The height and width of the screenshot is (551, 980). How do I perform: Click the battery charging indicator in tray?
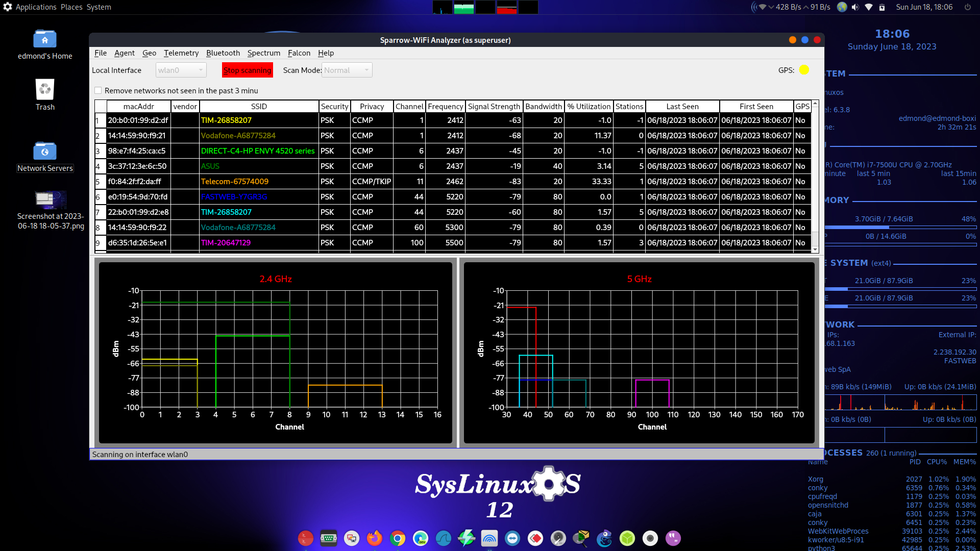click(882, 7)
